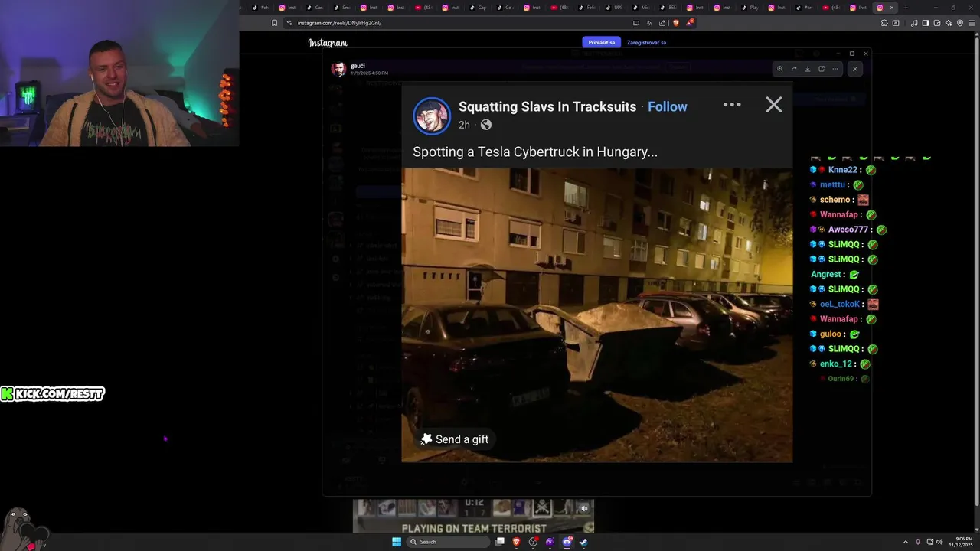
Task: Open more options in image viewer toolbar
Action: click(x=835, y=69)
